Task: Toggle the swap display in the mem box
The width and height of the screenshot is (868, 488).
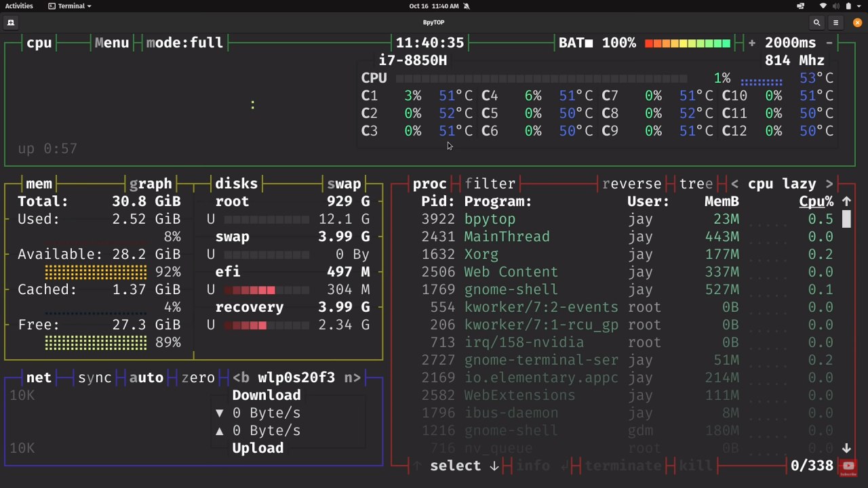Action: point(344,184)
